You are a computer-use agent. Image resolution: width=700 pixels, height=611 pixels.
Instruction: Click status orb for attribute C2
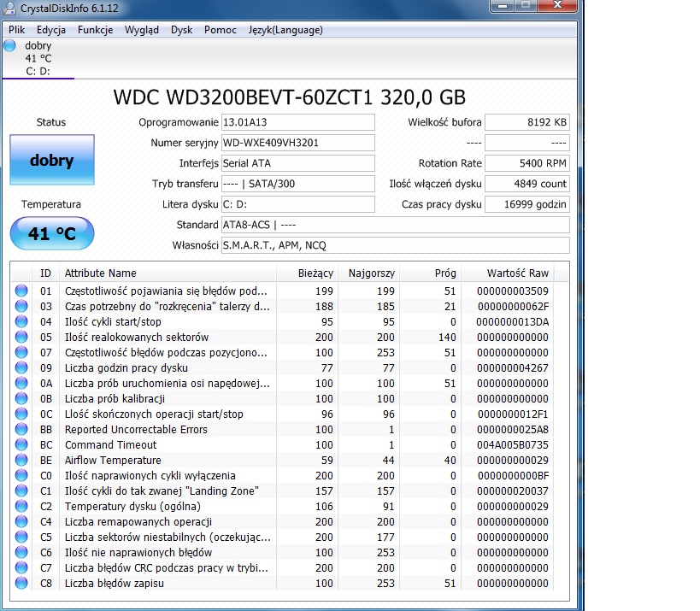click(x=21, y=507)
